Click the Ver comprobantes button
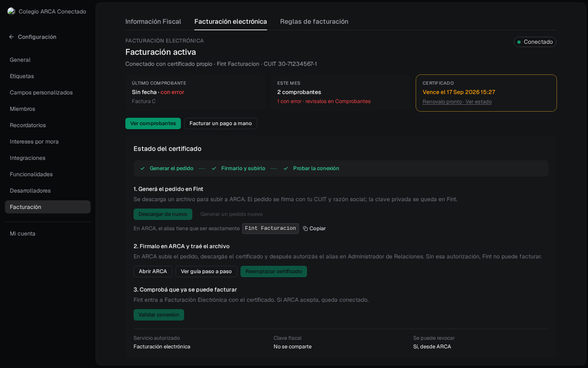This screenshot has height=368, width=588. click(x=153, y=123)
